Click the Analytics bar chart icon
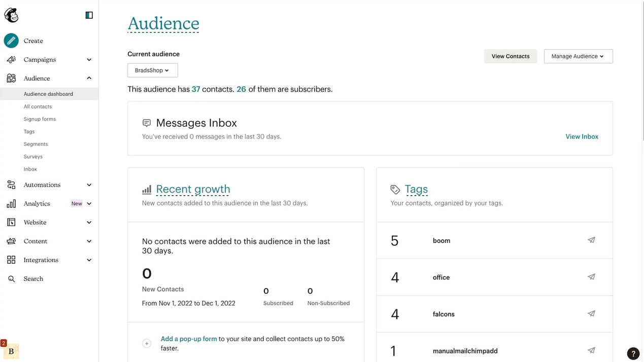 (x=11, y=203)
